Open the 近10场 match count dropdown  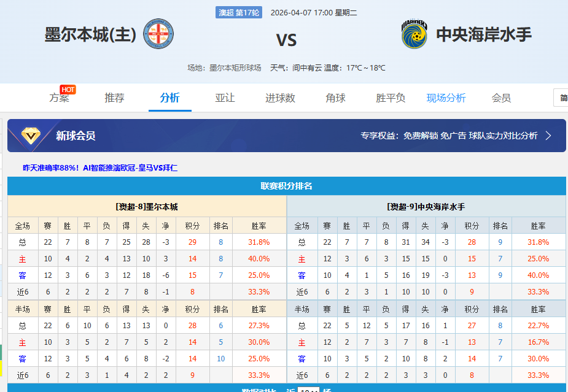(309, 390)
